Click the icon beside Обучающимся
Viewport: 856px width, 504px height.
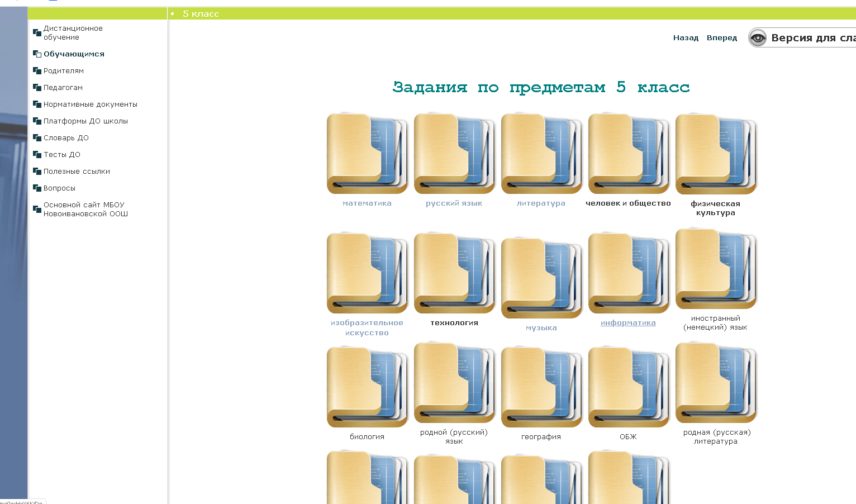click(x=37, y=54)
